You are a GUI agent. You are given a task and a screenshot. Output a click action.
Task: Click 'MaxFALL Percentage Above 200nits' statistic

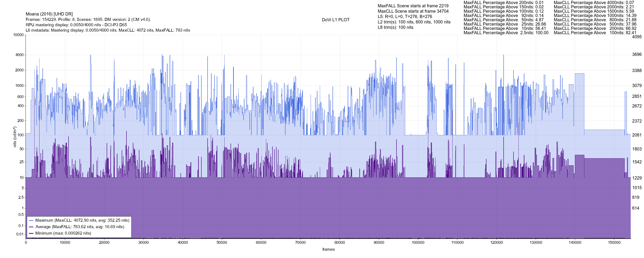coord(503,3)
